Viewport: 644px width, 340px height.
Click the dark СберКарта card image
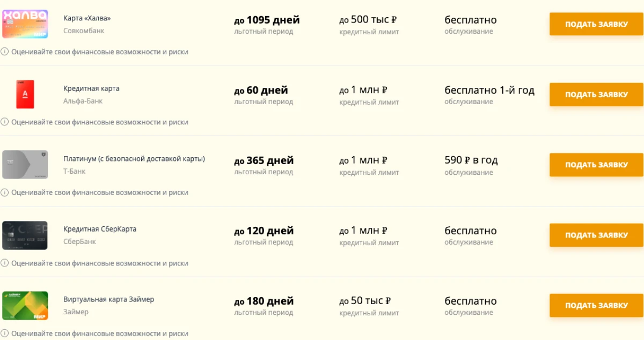click(25, 235)
